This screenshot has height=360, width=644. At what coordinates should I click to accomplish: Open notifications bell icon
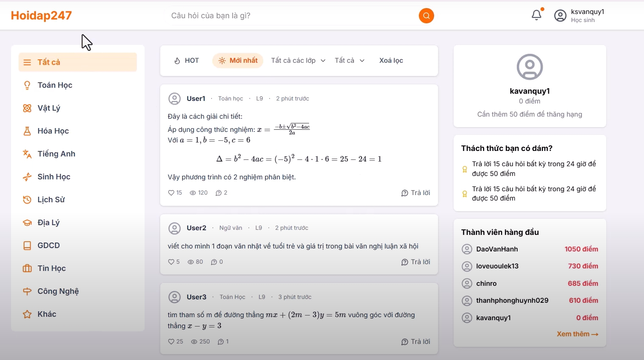[x=537, y=15]
